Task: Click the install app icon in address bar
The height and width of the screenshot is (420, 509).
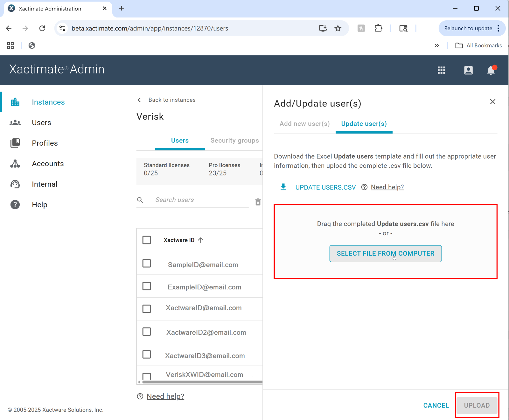Action: 323,28
